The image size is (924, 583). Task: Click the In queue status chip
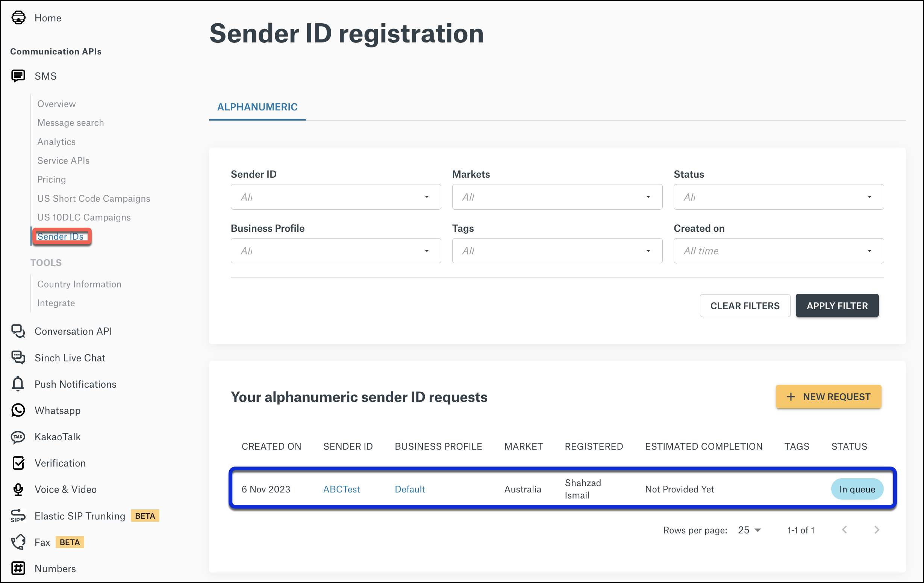coord(857,489)
